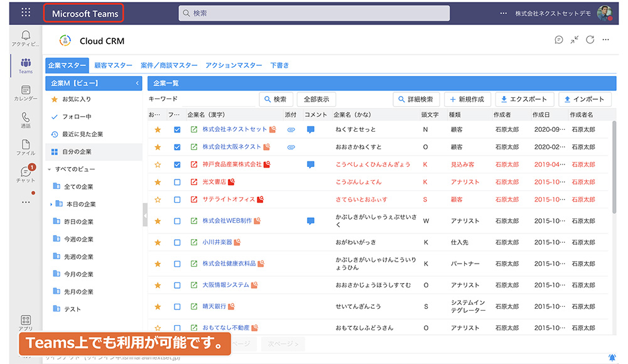
Task: Sort by 作成日 column header
Action: pos(541,115)
